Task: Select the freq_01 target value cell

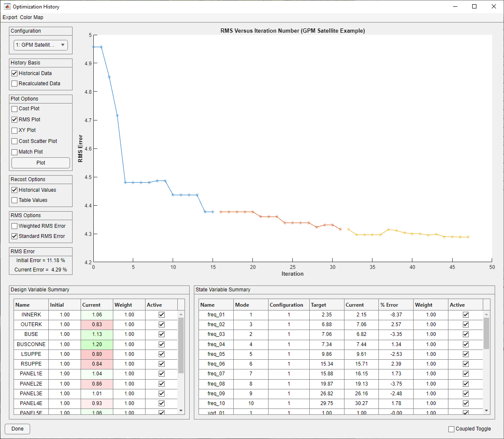Action: (x=327, y=315)
